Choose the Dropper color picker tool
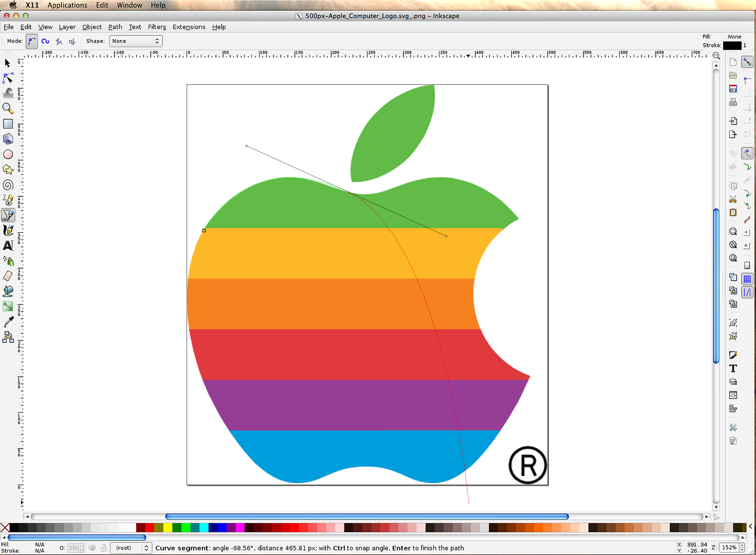Image resolution: width=756 pixels, height=555 pixels. pos(8,322)
